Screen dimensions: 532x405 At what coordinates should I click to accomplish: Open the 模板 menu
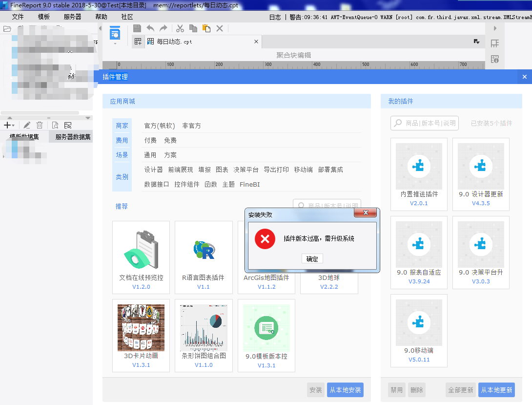coord(44,17)
